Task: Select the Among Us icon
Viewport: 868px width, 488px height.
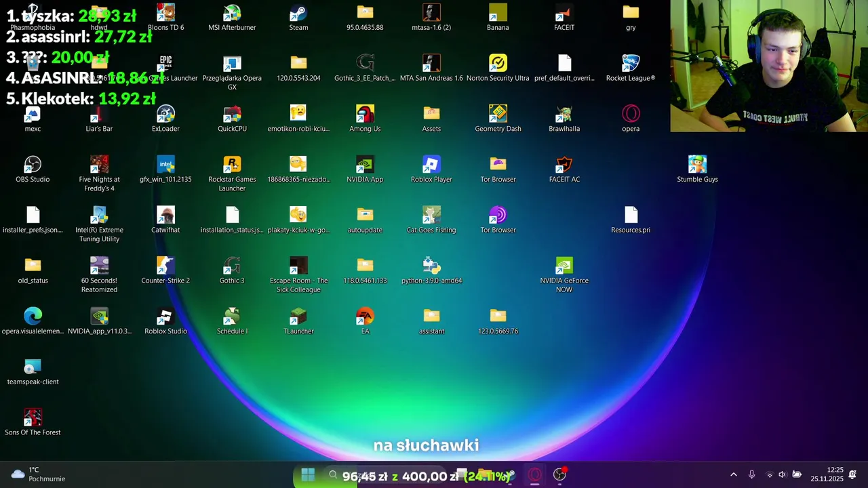Action: click(x=365, y=119)
